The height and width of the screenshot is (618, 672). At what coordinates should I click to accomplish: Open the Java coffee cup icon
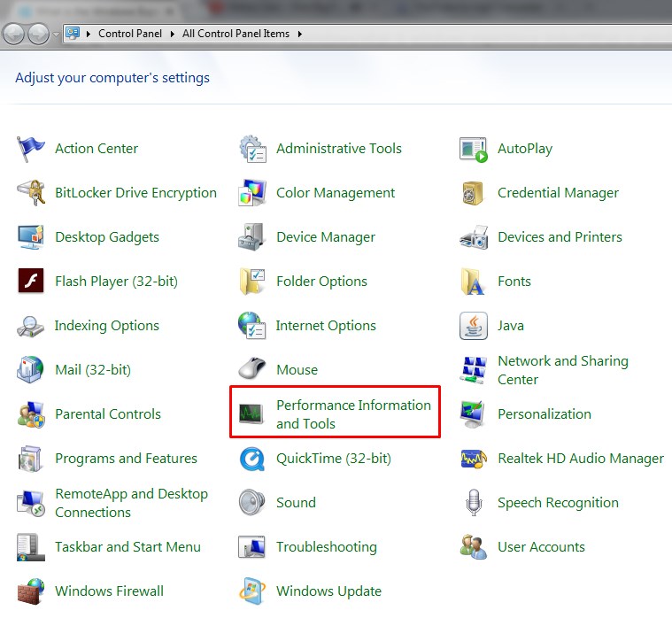(473, 326)
